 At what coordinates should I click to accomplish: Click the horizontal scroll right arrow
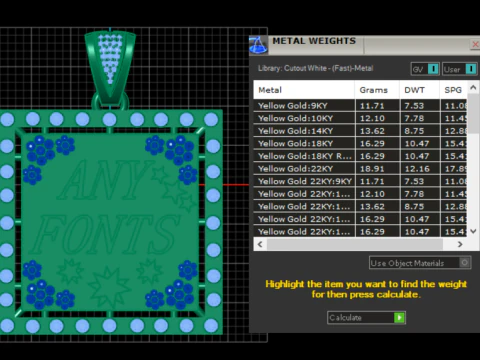(460, 244)
